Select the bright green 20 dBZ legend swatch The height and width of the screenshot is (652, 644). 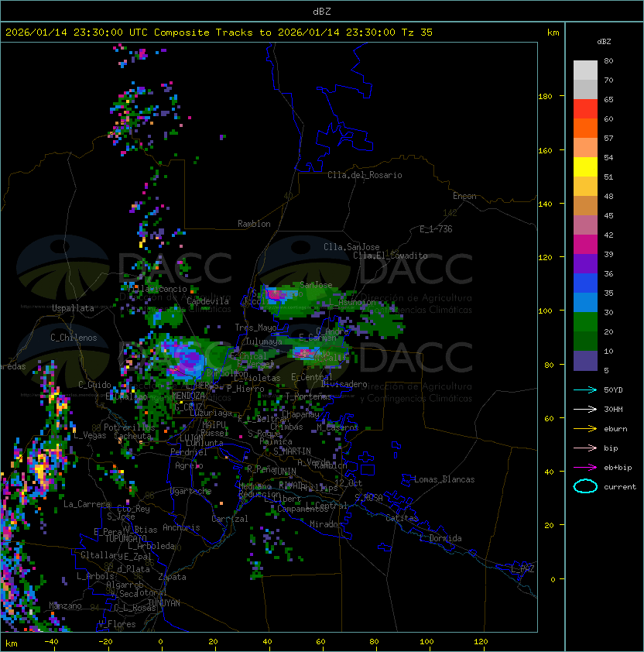585,322
